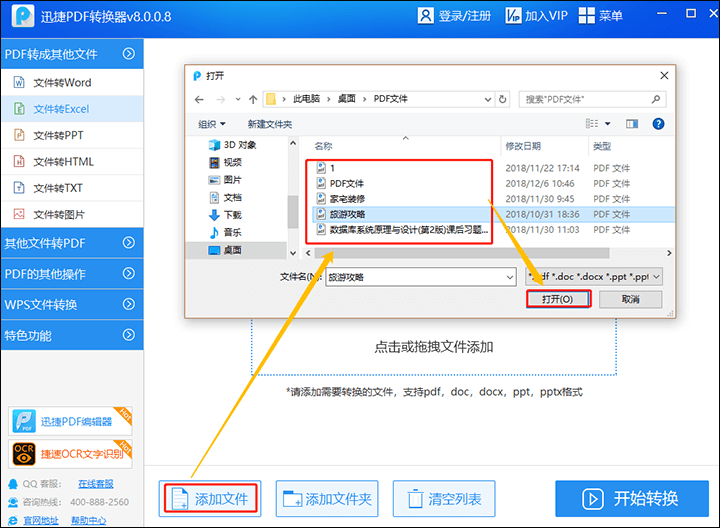Open view options dropdown arrow

pos(608,124)
